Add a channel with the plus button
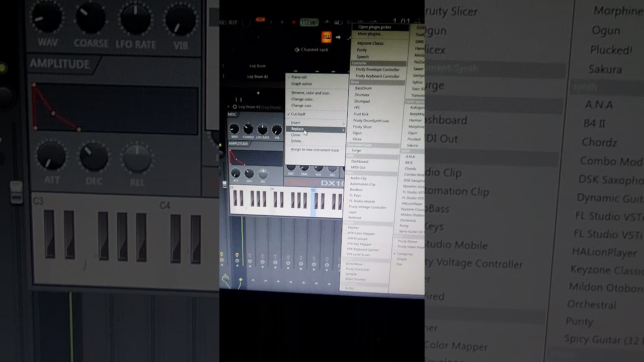This screenshot has width=644, height=362. click(x=258, y=93)
